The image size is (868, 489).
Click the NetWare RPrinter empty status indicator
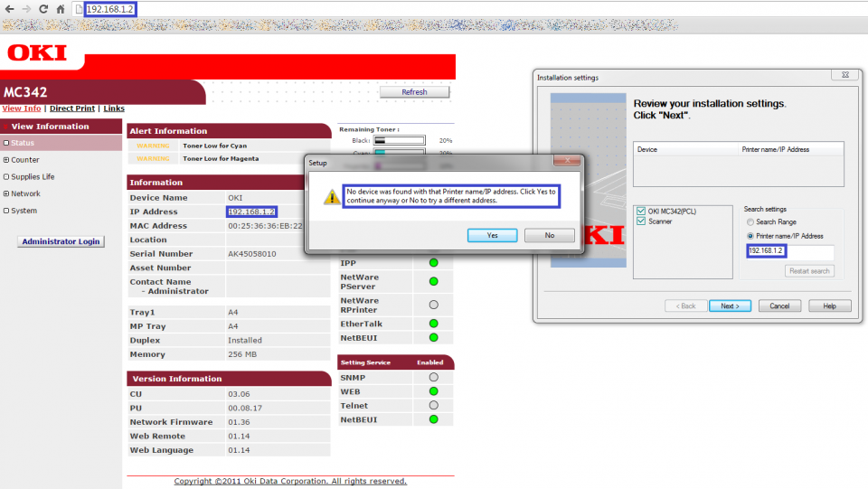click(x=433, y=305)
